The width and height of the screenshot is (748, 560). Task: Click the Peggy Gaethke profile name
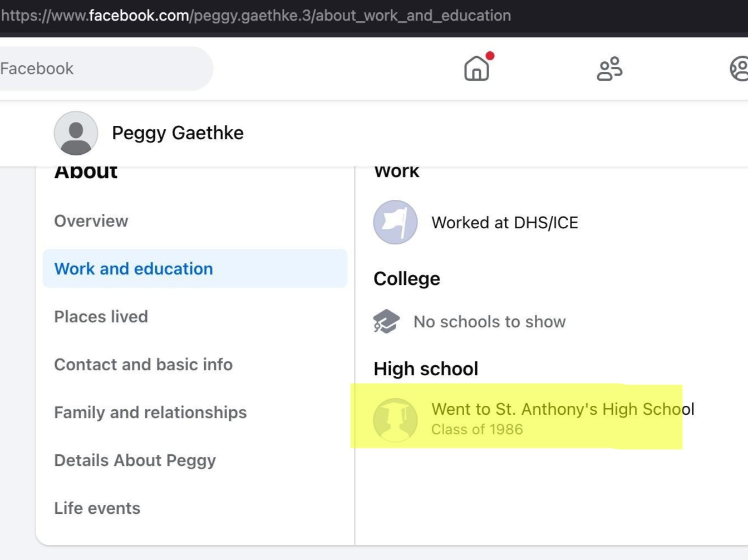pos(178,133)
